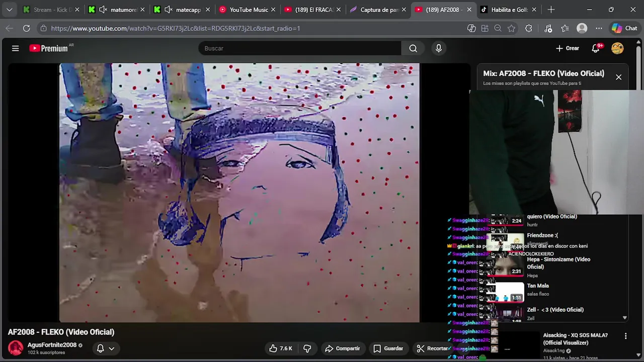Click Mix: AF2008 - FLEKO playlist title
Viewport: 644px width, 362px height.
pyautogui.click(x=543, y=73)
